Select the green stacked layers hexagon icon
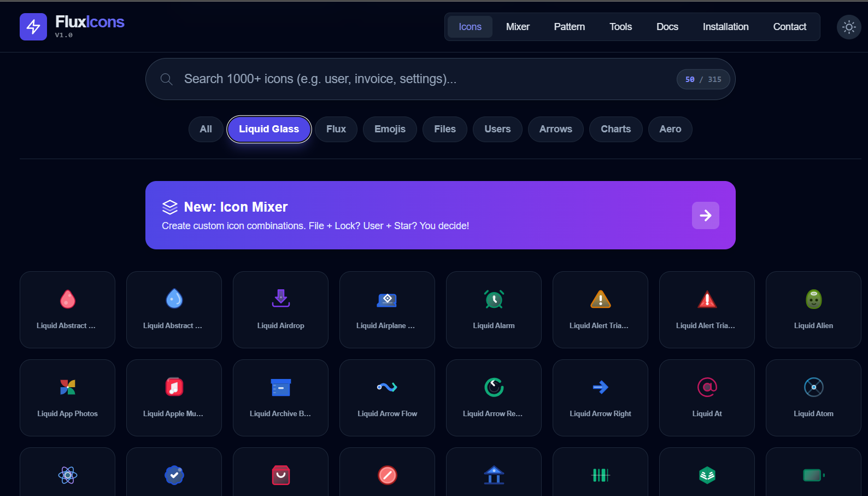This screenshot has height=496, width=868. click(707, 475)
